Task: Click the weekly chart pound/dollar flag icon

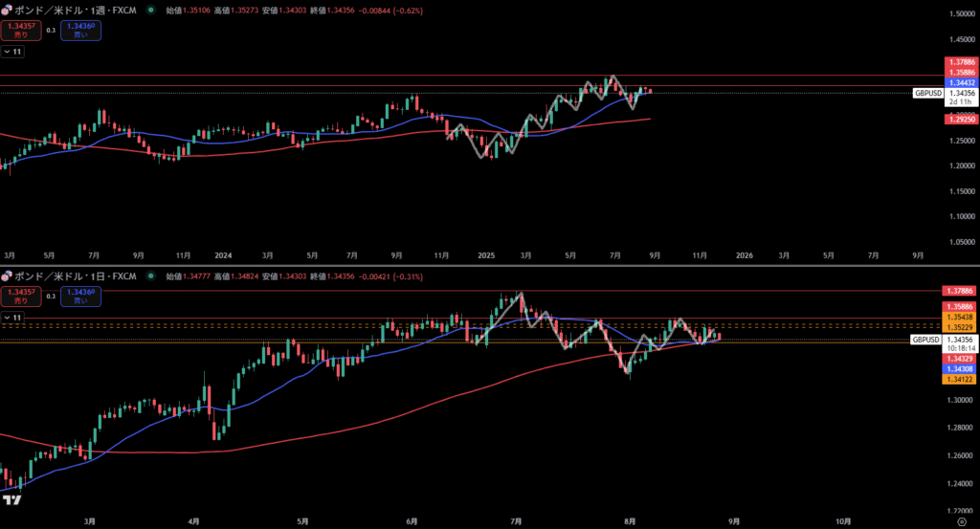Action: click(7, 11)
